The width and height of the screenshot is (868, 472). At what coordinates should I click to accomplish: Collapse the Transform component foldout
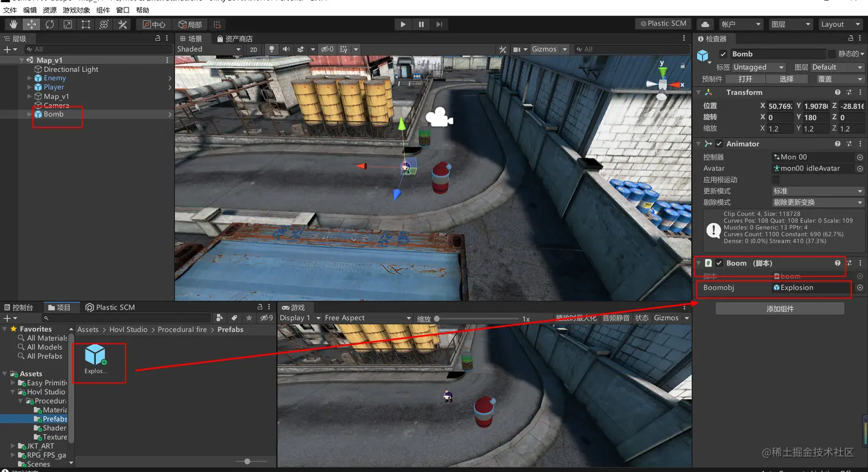pos(699,92)
